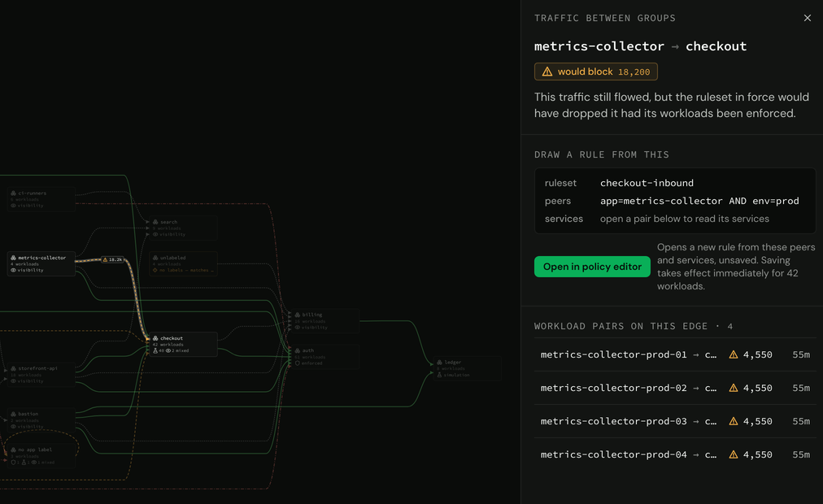The height and width of the screenshot is (504, 823).
Task: Select the storefront-api group node
Action: coord(41,375)
